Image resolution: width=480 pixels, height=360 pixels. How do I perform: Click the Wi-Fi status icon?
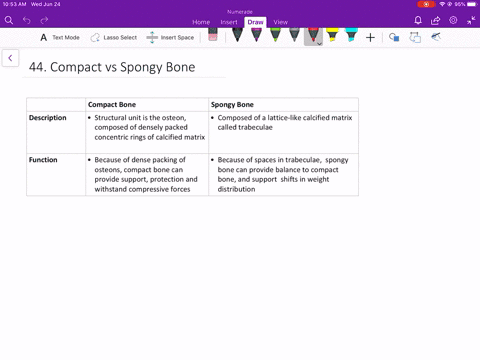tap(442, 4)
